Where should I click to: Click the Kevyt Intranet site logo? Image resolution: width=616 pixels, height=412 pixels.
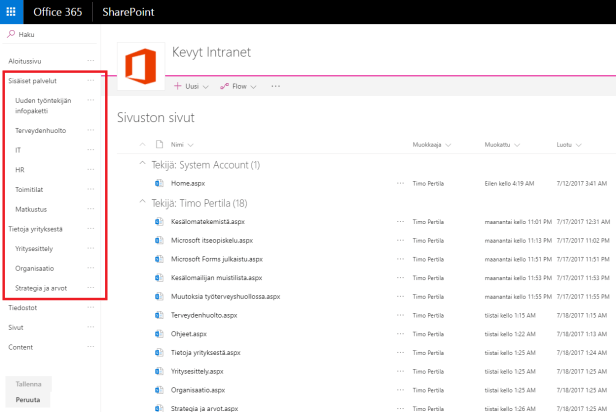(139, 66)
